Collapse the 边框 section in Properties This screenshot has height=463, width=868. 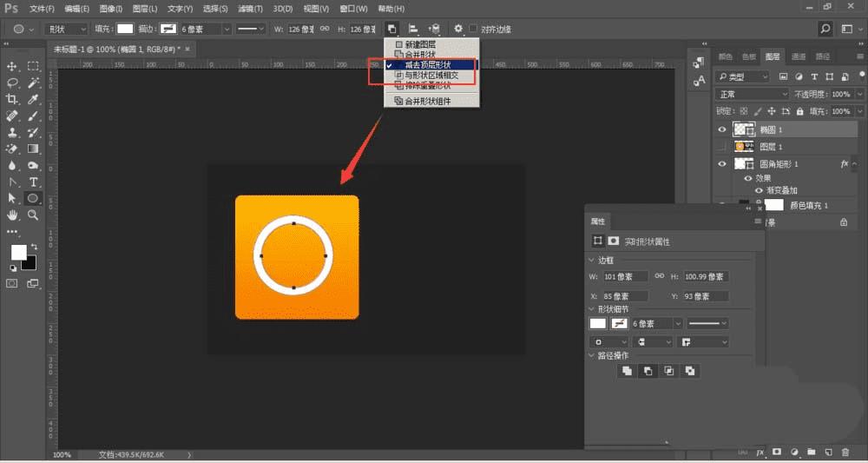coord(592,260)
